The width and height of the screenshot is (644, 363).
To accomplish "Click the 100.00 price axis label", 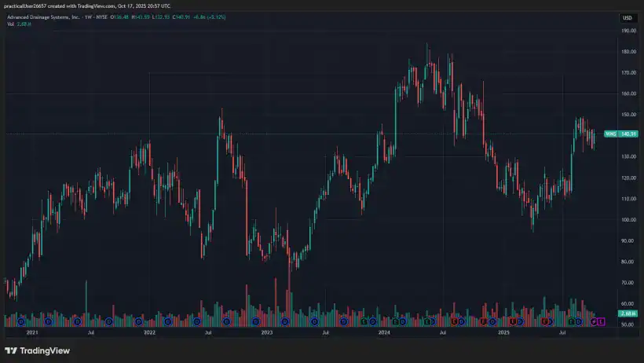I will click(628, 219).
